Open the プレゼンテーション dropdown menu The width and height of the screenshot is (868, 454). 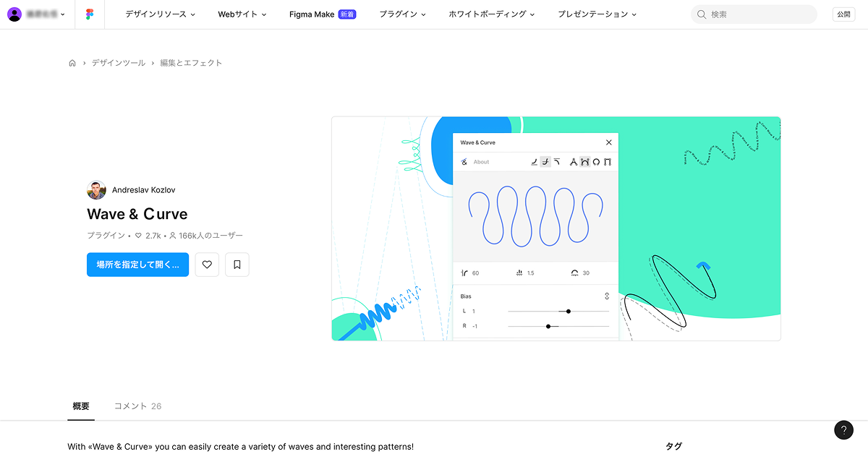coord(597,14)
